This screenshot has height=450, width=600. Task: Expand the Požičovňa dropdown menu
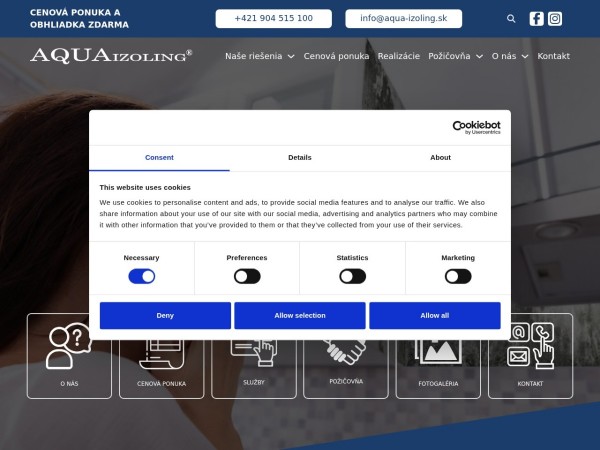click(455, 56)
